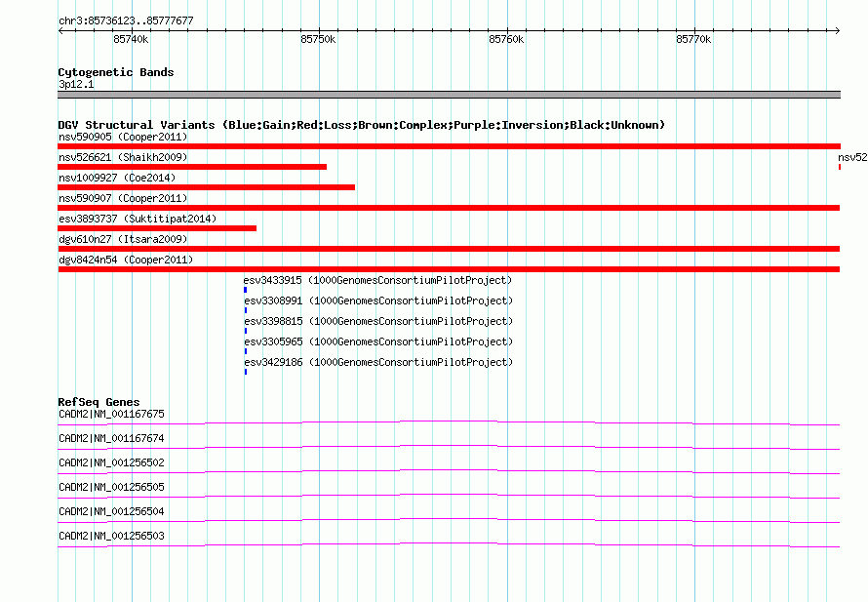The height and width of the screenshot is (602, 868).
Task: Click the RefSeq Genes track heading
Action: pyautogui.click(x=99, y=402)
